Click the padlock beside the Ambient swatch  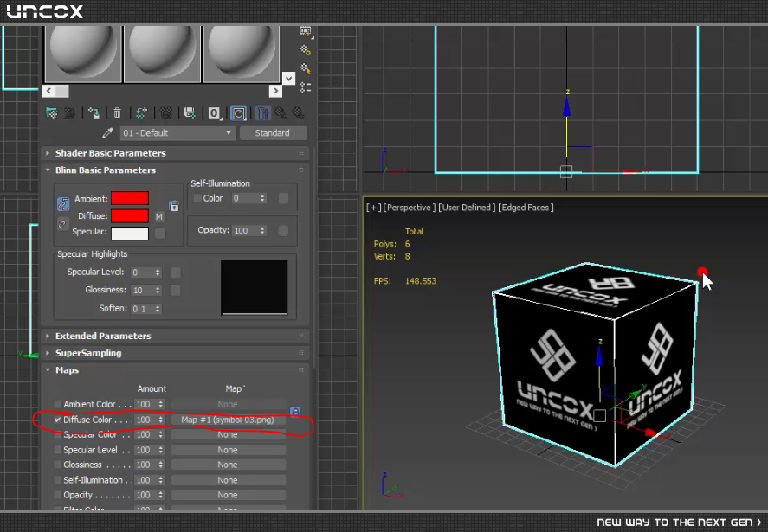pyautogui.click(x=174, y=206)
